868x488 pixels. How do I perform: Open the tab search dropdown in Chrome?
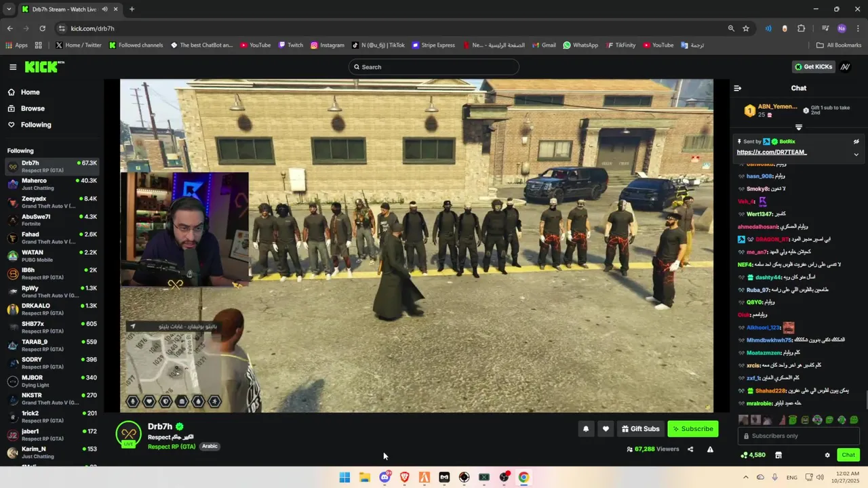(x=9, y=9)
